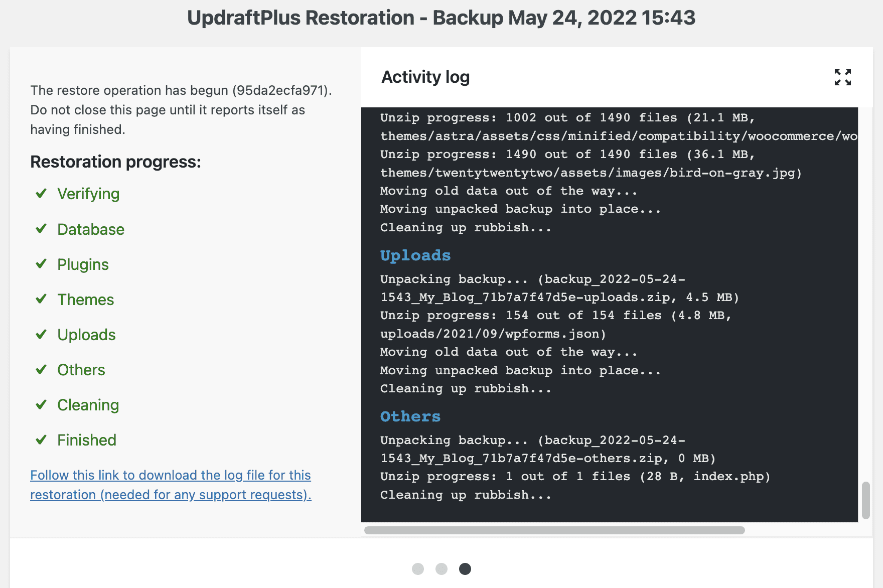This screenshot has width=883, height=588.
Task: Select the middle carousel dot indicator
Action: [x=441, y=569]
